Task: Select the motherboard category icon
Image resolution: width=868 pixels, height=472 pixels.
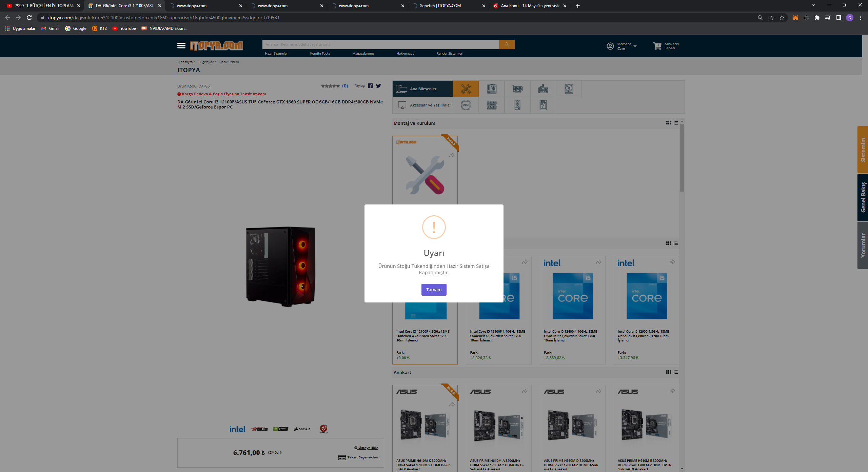Action: [x=491, y=89]
